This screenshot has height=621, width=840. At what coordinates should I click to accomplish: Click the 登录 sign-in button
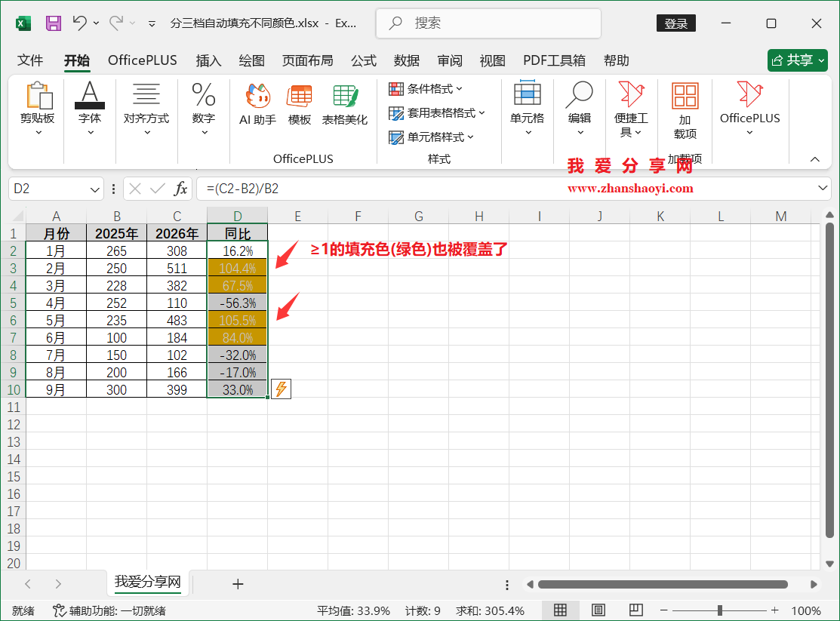point(676,23)
